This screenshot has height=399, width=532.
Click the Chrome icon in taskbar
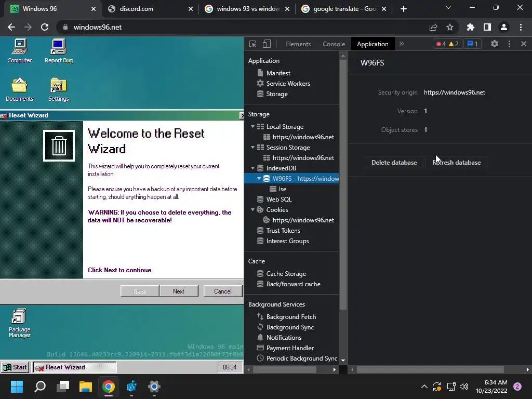point(109,387)
